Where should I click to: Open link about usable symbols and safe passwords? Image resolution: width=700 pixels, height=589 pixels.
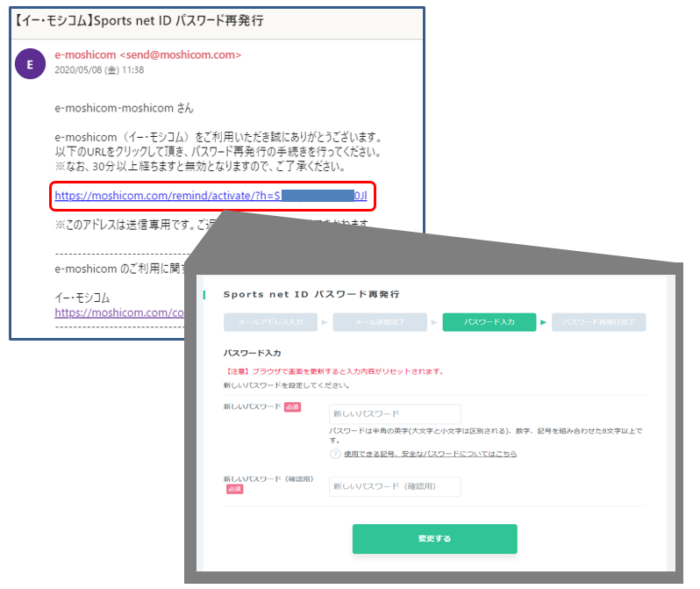pos(430,454)
